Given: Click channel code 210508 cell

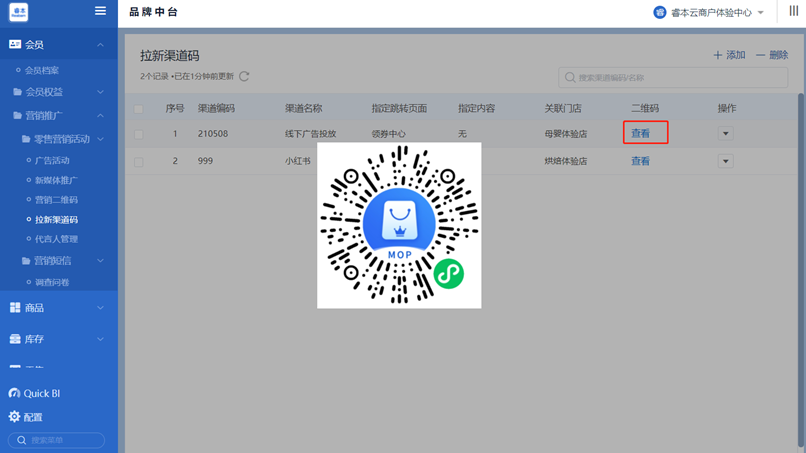Looking at the screenshot, I should 213,134.
